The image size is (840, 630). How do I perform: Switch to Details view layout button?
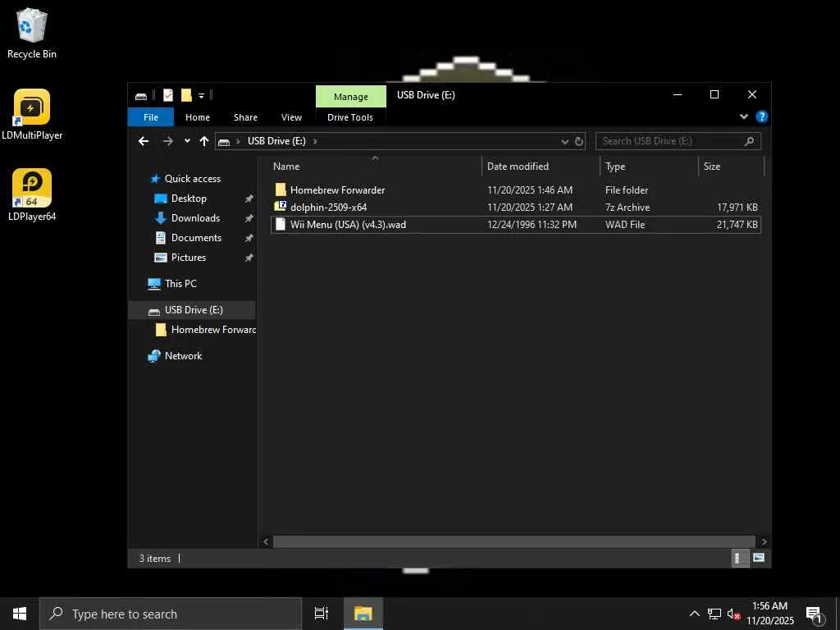point(740,558)
